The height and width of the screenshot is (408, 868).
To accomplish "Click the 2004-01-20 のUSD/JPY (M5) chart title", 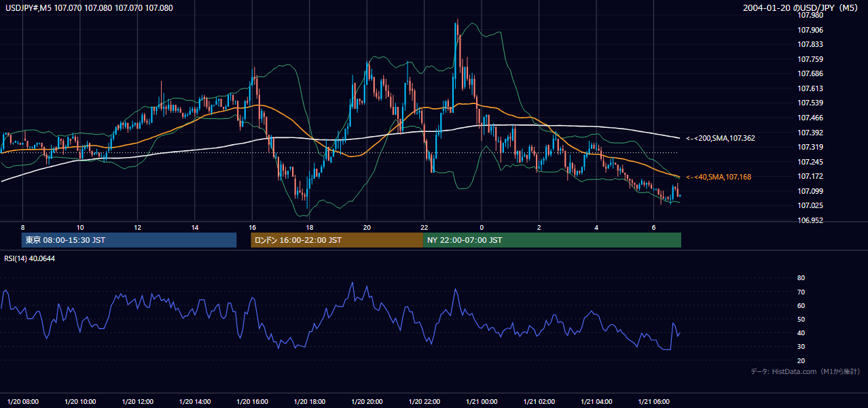I will [x=801, y=8].
